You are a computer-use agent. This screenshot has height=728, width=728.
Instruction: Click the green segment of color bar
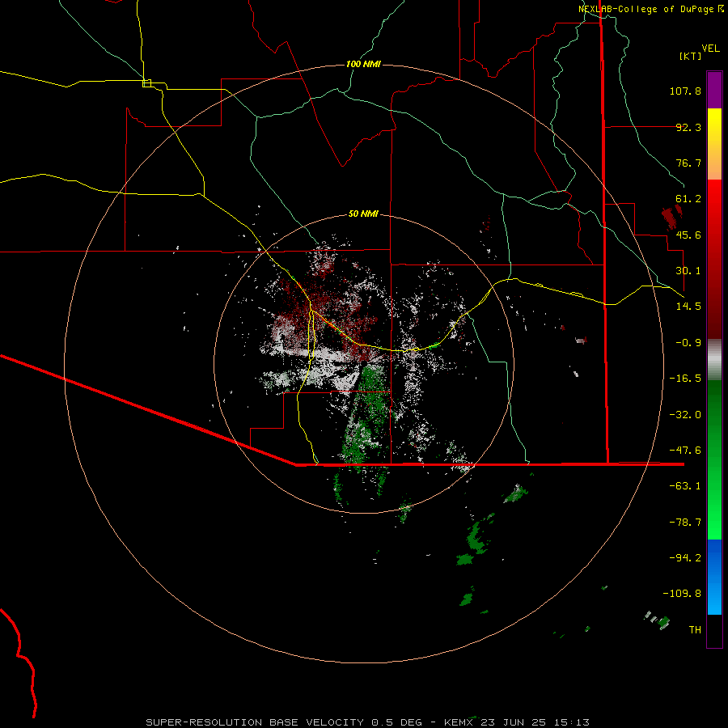click(714, 459)
